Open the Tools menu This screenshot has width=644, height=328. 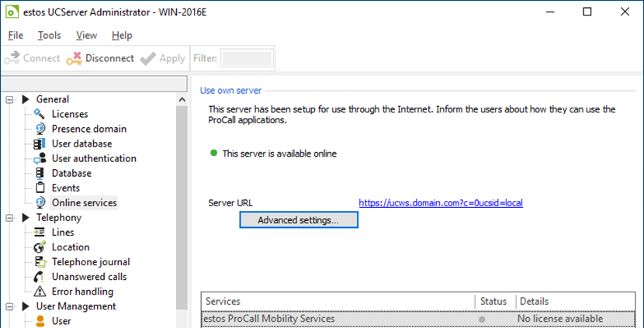coord(50,35)
